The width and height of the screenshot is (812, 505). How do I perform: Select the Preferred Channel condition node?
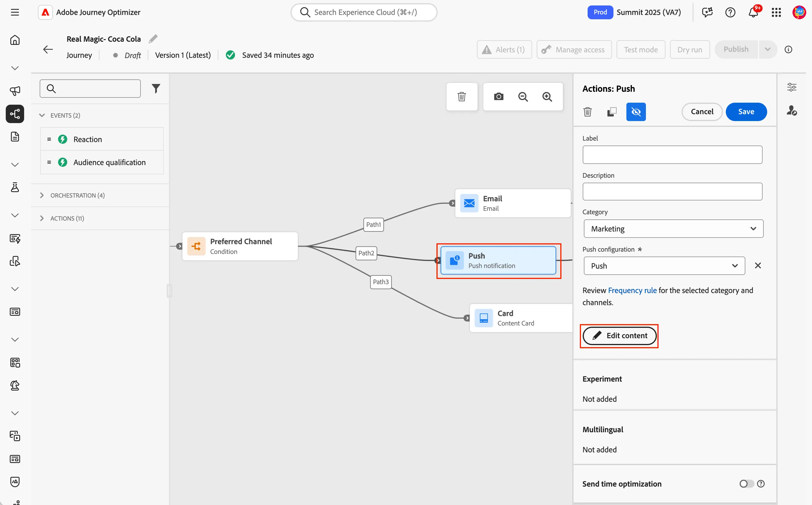coord(240,246)
